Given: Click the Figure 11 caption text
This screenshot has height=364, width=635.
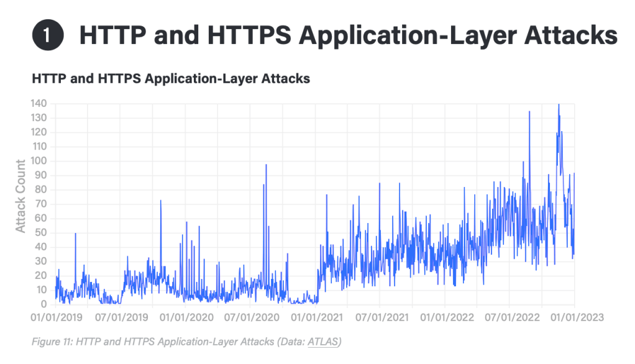Looking at the screenshot, I should click(x=186, y=341).
